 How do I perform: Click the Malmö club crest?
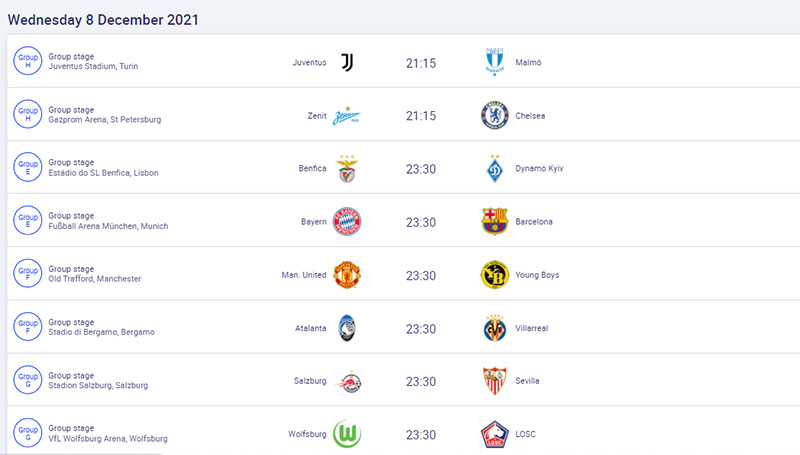(494, 62)
